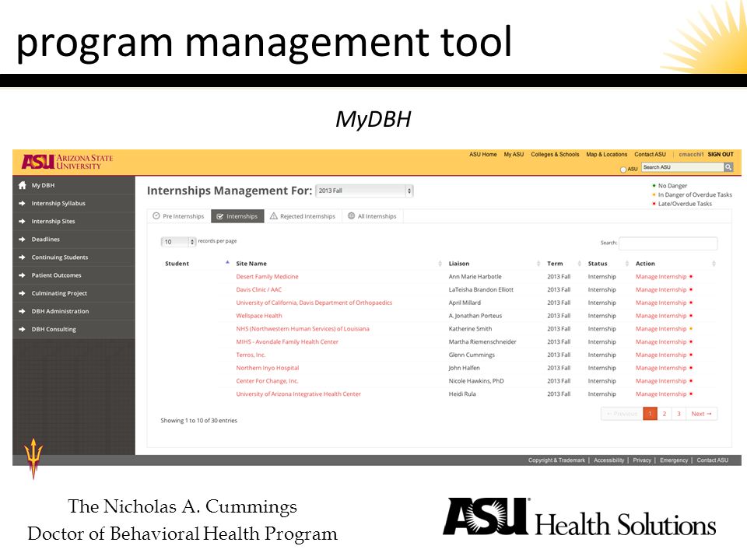
Task: Open DBH Consulting sidebar item
Action: pos(54,329)
